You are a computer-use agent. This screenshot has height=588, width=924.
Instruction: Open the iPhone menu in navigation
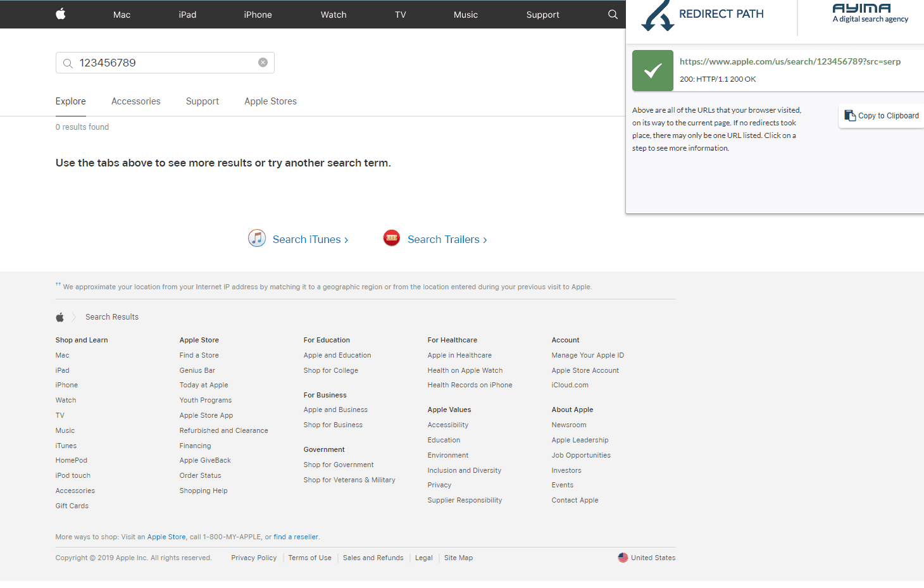(258, 15)
